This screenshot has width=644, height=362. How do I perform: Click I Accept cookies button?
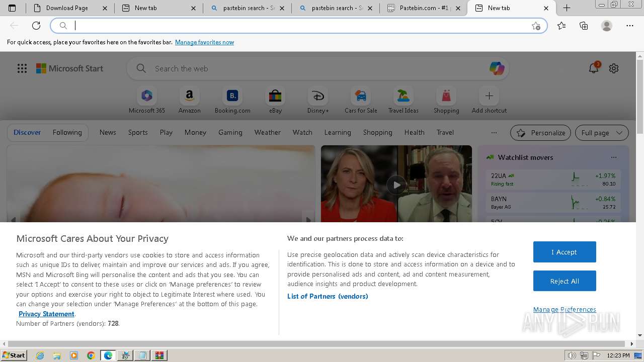[565, 252]
